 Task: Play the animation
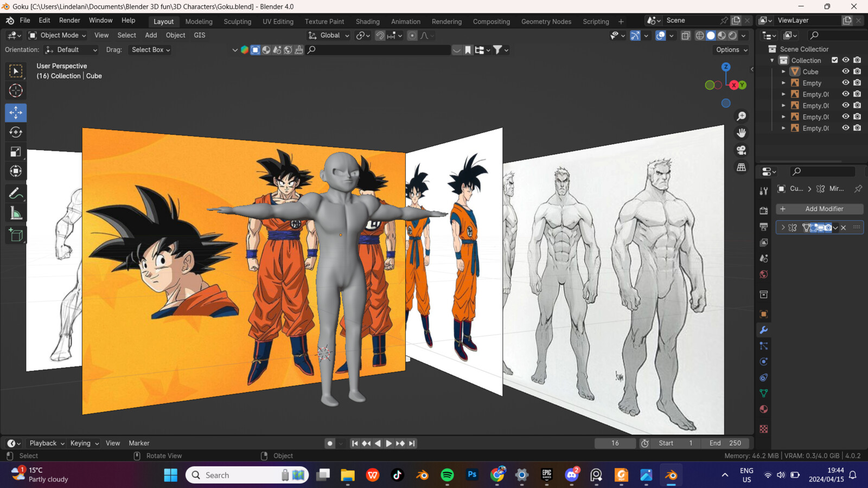point(388,444)
